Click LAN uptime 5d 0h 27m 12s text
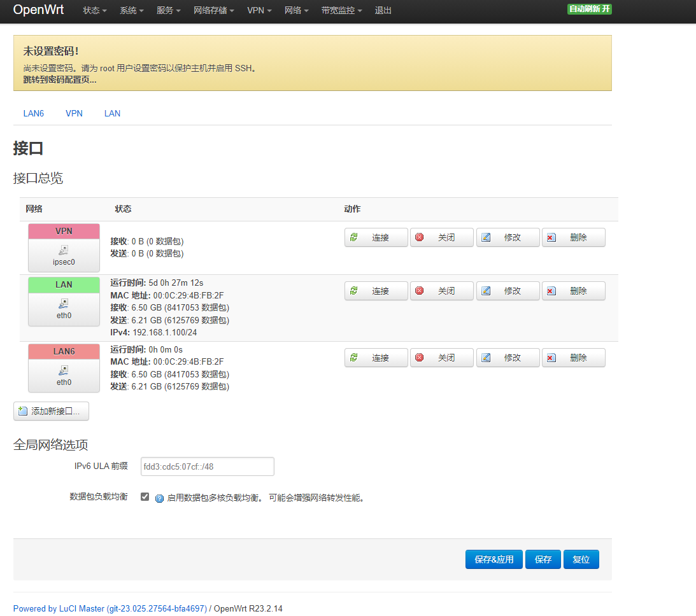Image resolution: width=696 pixels, height=616 pixels. 157,283
